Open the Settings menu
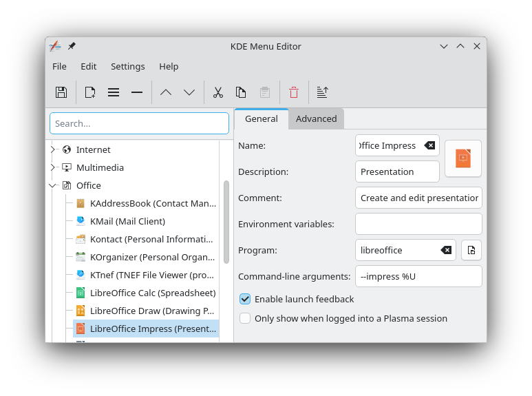This screenshot has width=532, height=396. pyautogui.click(x=127, y=66)
